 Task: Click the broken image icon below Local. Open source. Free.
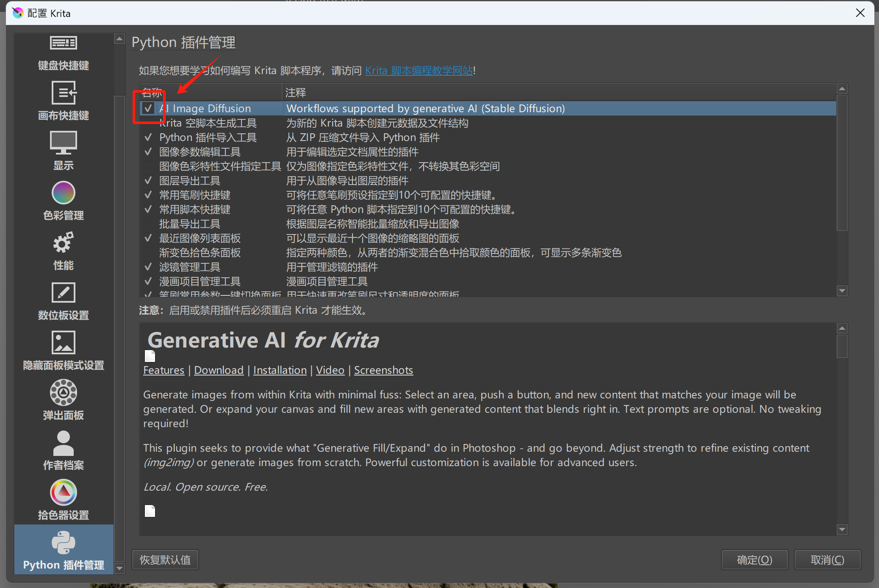(150, 511)
